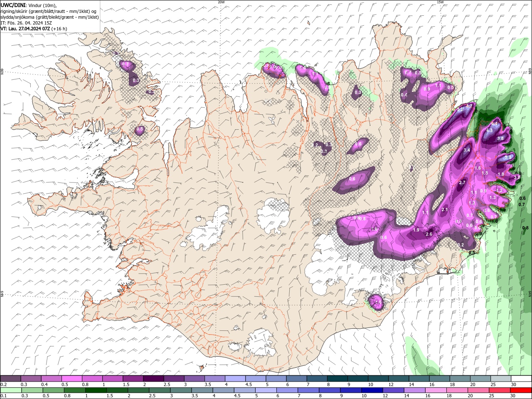This screenshot has width=532, height=399.
Task: Click the darkest green 1 swatch in lower legend
Action: [96, 390]
